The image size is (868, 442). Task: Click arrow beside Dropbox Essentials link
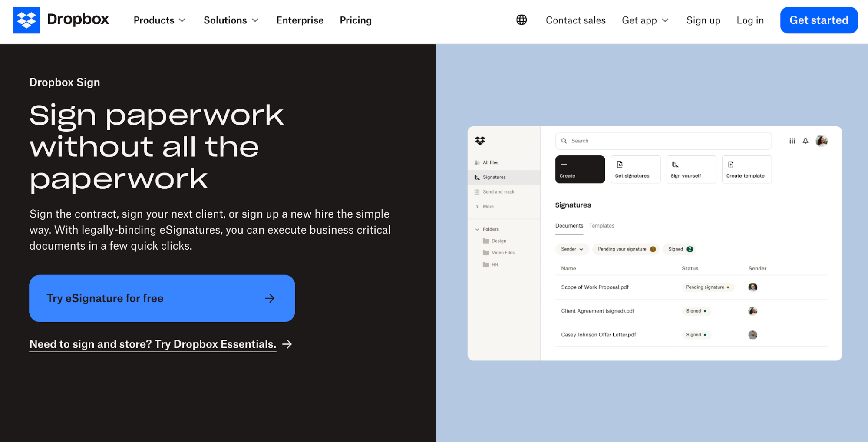pyautogui.click(x=287, y=344)
